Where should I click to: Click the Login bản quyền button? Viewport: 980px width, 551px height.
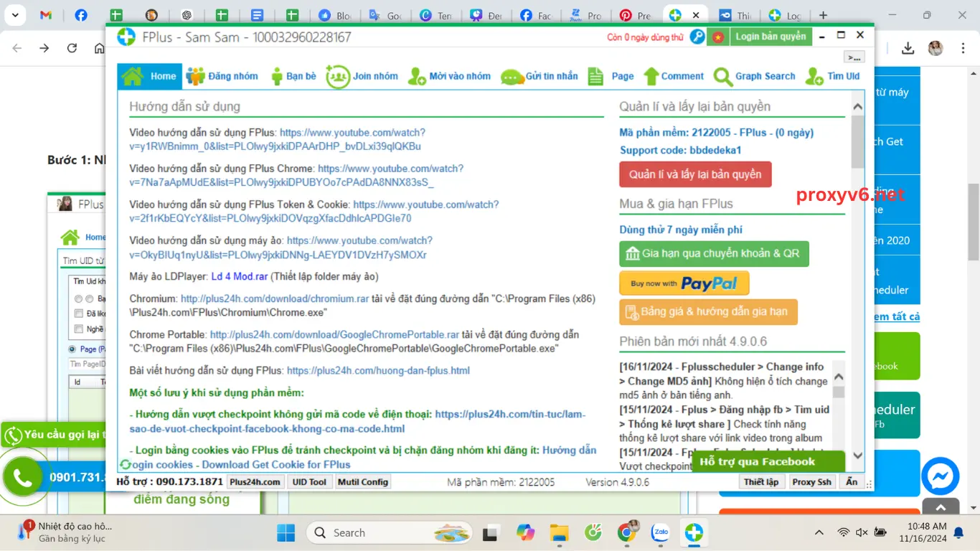coord(771,37)
